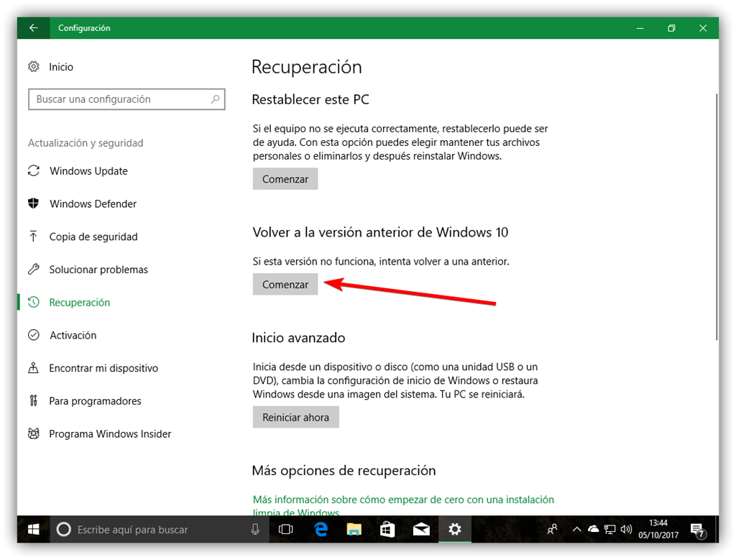Click the Volver a la versión anterior heading
This screenshot has width=736, height=560.
[380, 232]
